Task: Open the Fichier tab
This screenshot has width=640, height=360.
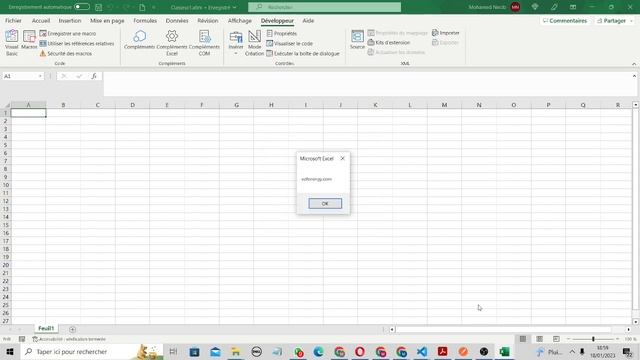Action: [x=13, y=20]
